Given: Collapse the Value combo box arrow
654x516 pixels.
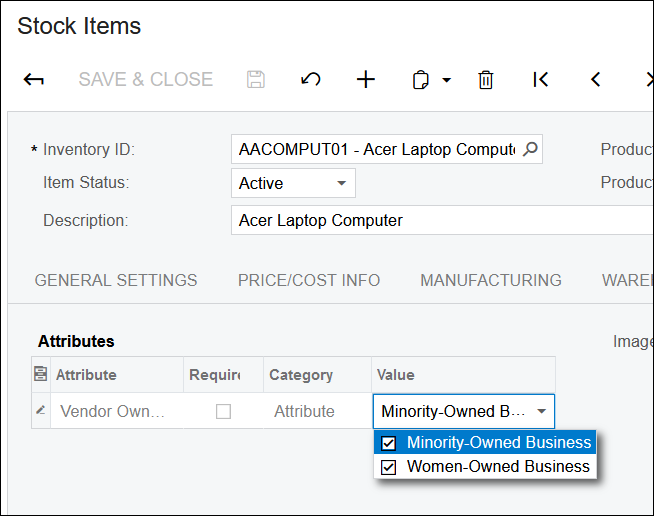Looking at the screenshot, I should [541, 411].
